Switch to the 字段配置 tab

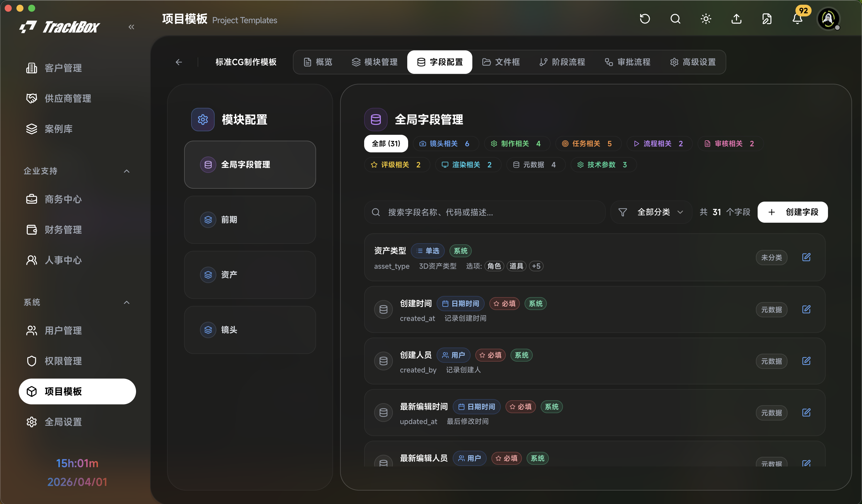(x=440, y=62)
